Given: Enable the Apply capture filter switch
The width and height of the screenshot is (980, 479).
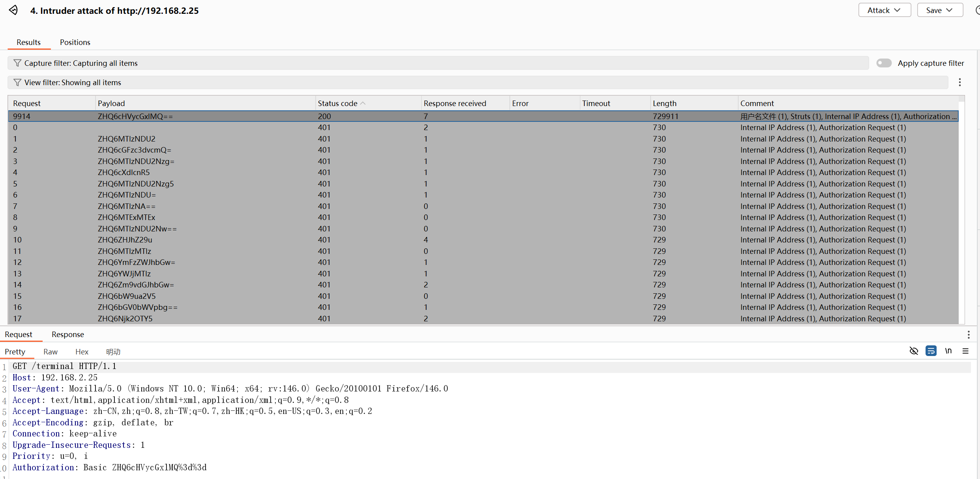Looking at the screenshot, I should tap(884, 63).
